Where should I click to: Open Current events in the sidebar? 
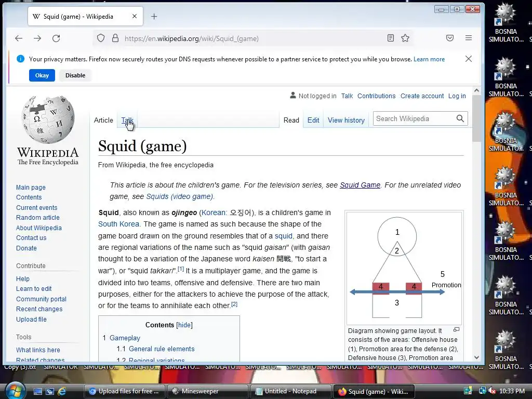tap(37, 208)
